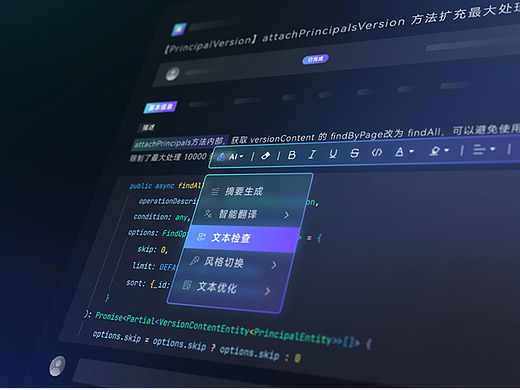Toggle underline formatting
This screenshot has width=520, height=390.
point(333,153)
